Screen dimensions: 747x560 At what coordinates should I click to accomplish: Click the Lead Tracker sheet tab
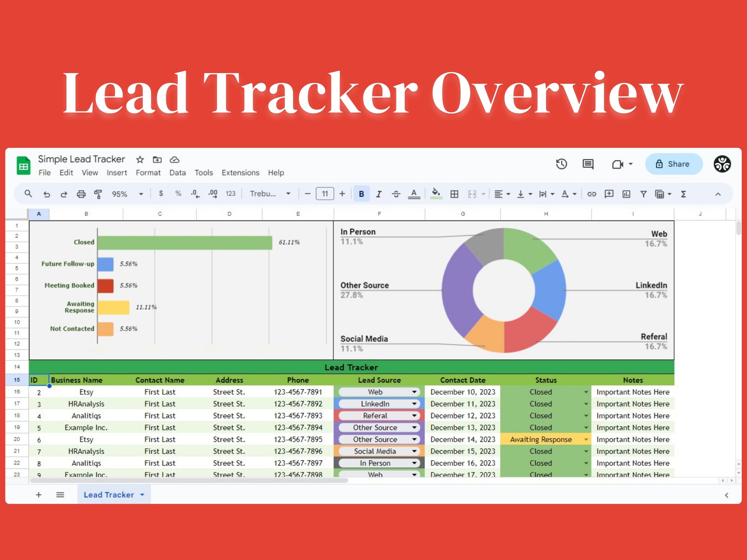pyautogui.click(x=109, y=495)
